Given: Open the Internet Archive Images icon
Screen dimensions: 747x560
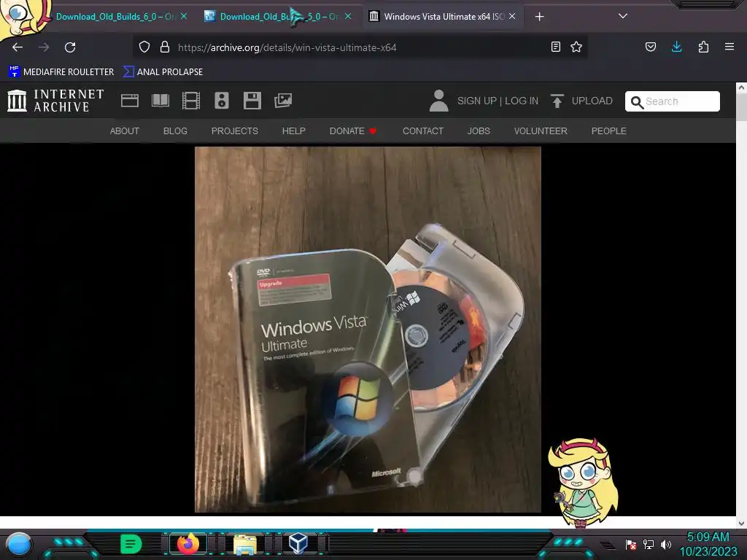Looking at the screenshot, I should click(283, 101).
